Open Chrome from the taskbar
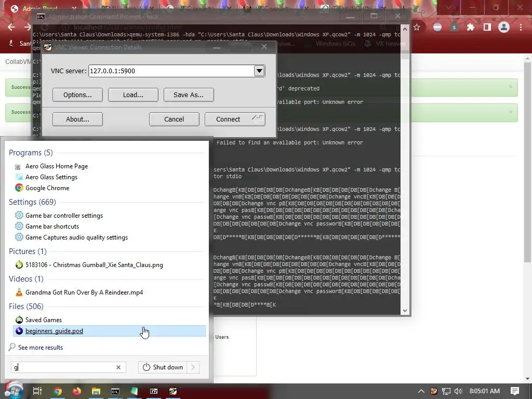This screenshot has width=532, height=399. point(58,391)
